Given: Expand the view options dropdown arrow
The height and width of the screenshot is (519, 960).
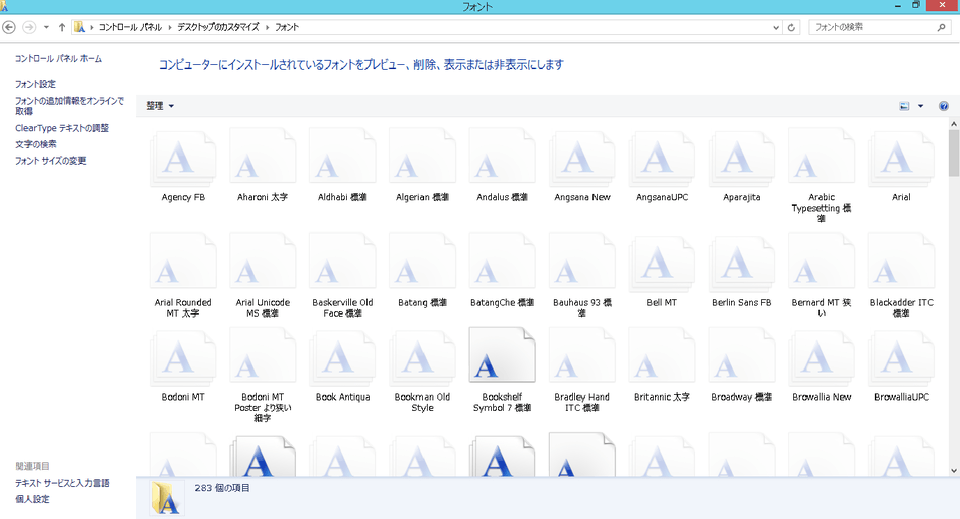Looking at the screenshot, I should (x=920, y=106).
